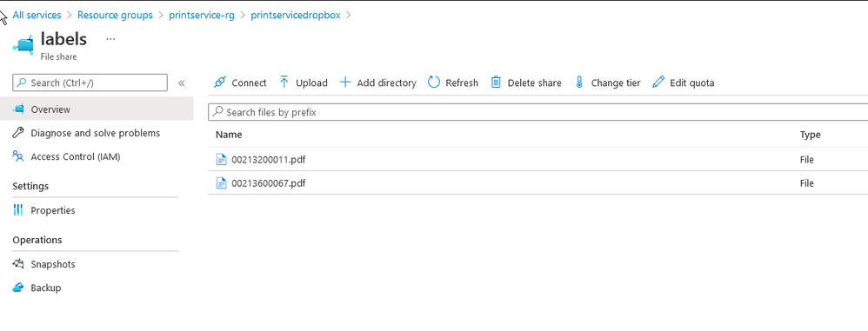Open the Properties settings page
This screenshot has width=868, height=331.
(52, 210)
